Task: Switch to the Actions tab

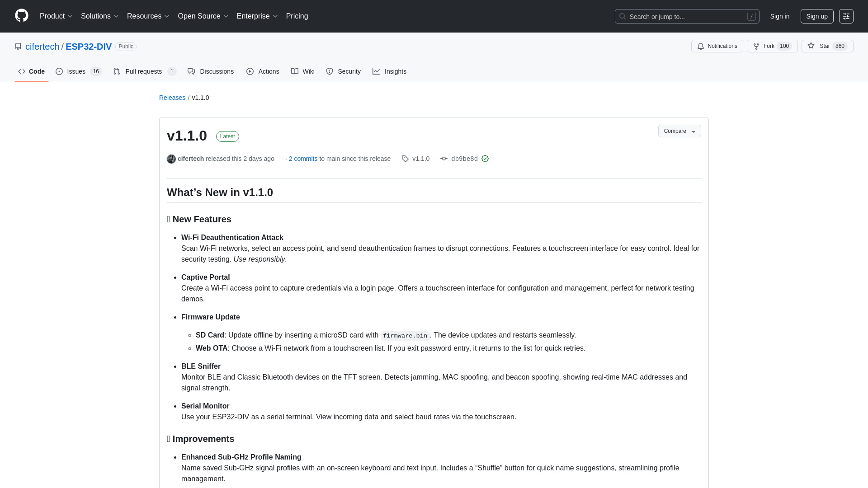Action: click(263, 71)
